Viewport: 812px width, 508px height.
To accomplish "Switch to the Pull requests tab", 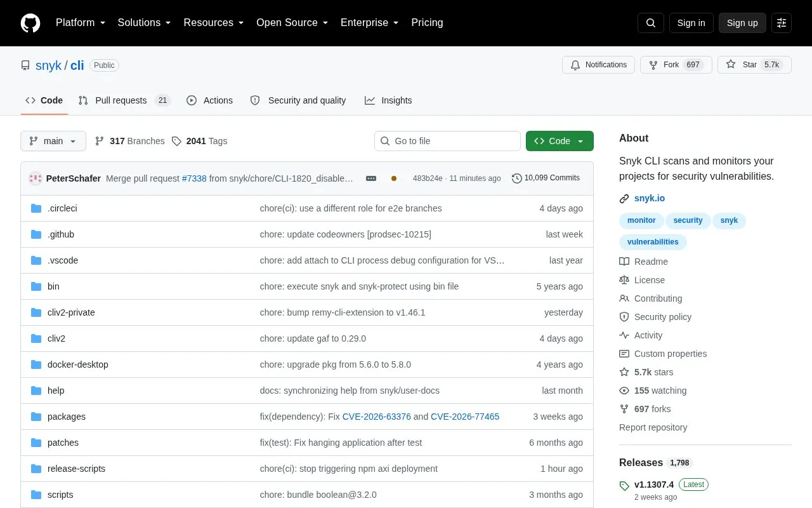I will (124, 100).
